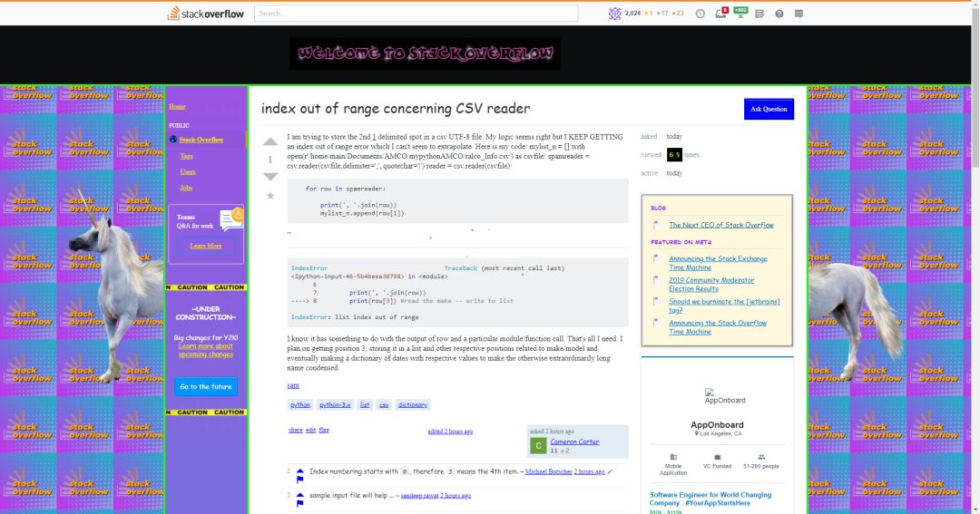Image resolution: width=980 pixels, height=514 pixels.
Task: Click the Ask Question button
Action: pos(769,109)
